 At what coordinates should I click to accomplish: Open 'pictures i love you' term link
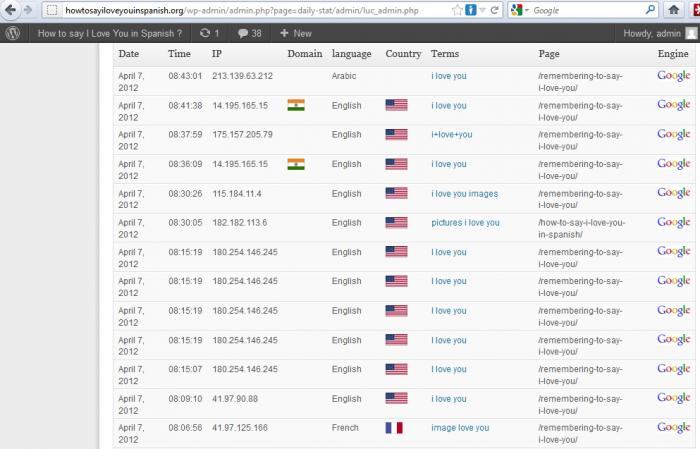tap(465, 223)
